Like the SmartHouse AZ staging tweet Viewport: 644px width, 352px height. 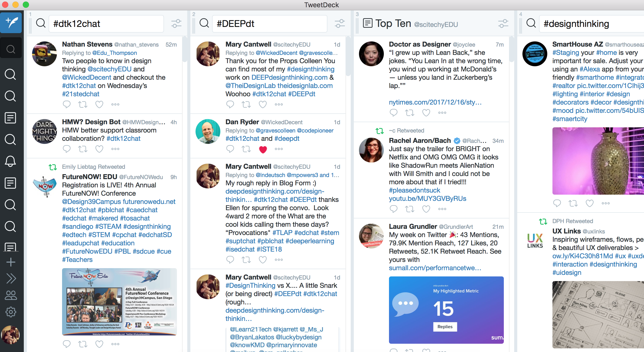pos(590,203)
